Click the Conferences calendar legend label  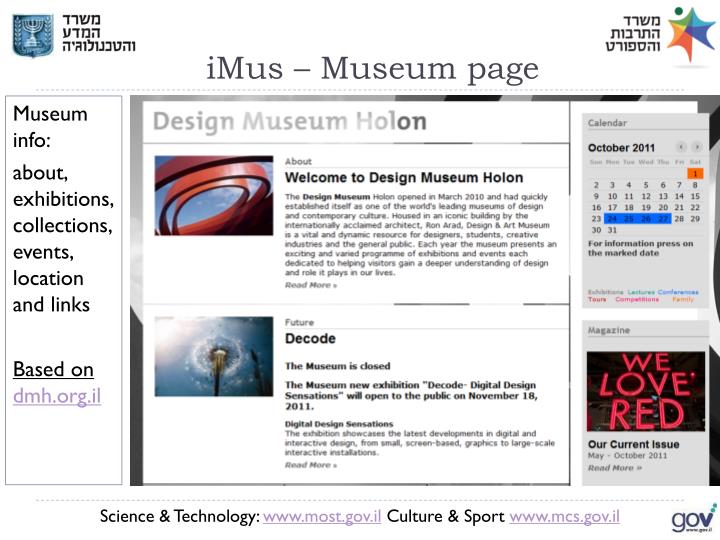(678, 292)
